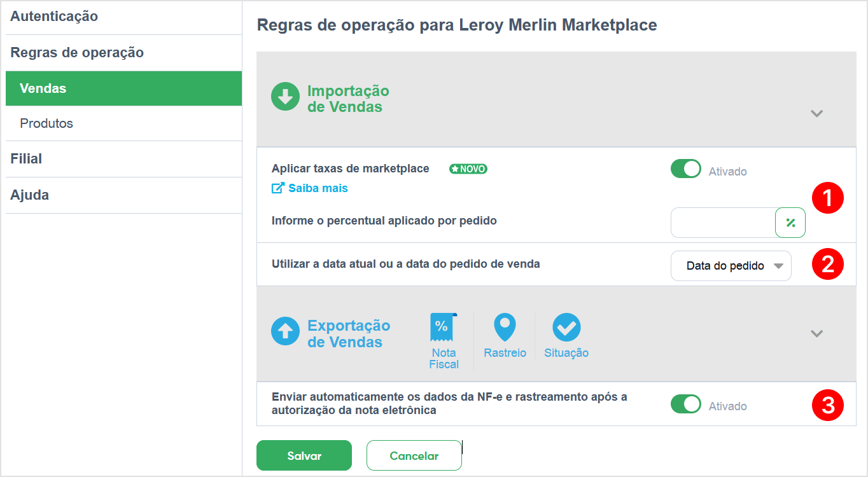Click Ativado label beside NF-e toggle
868x477 pixels.
pos(728,406)
